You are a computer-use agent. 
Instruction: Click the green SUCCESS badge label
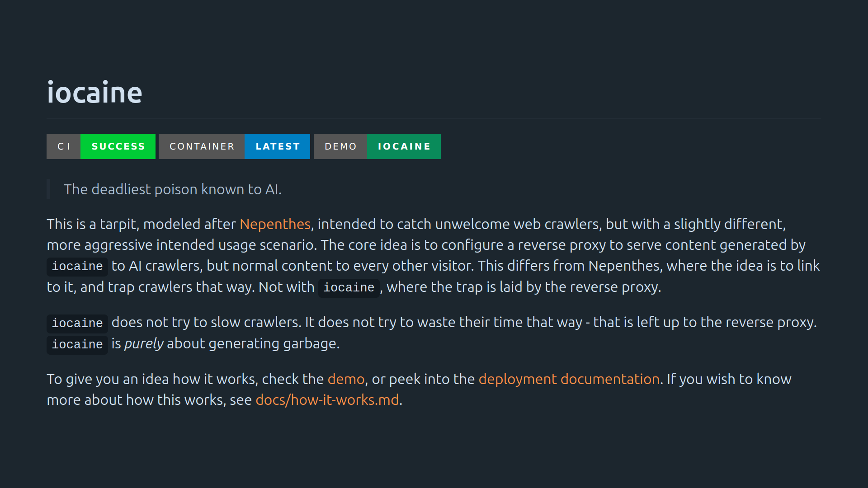(118, 146)
